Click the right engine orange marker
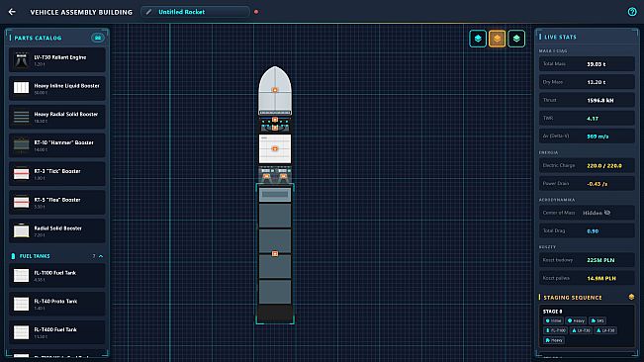Viewport: 644px width, 362px height. coord(283,176)
